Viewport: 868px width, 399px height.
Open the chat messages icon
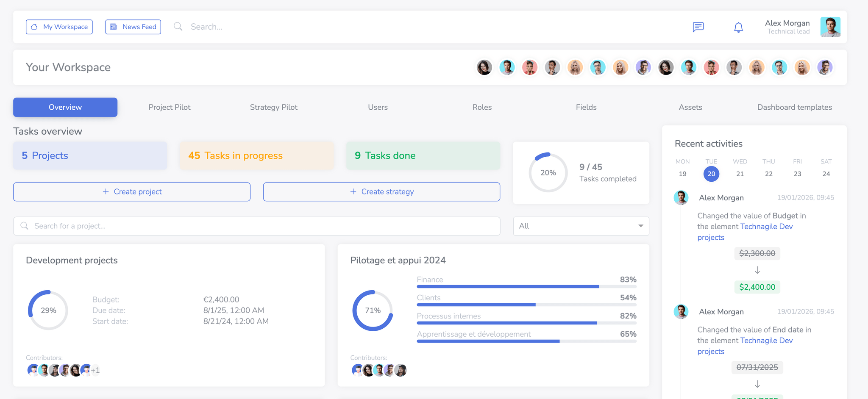pos(698,27)
